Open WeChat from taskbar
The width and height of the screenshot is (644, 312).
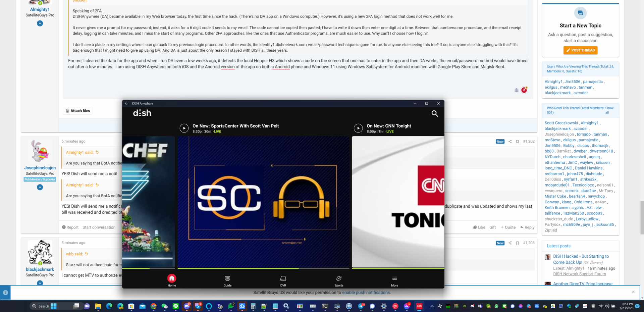coord(164,306)
